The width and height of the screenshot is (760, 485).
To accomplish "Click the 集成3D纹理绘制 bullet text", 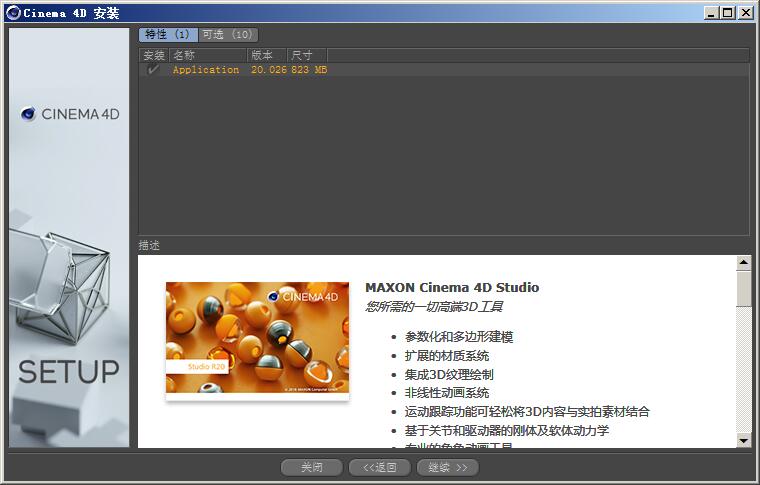I will tap(449, 375).
